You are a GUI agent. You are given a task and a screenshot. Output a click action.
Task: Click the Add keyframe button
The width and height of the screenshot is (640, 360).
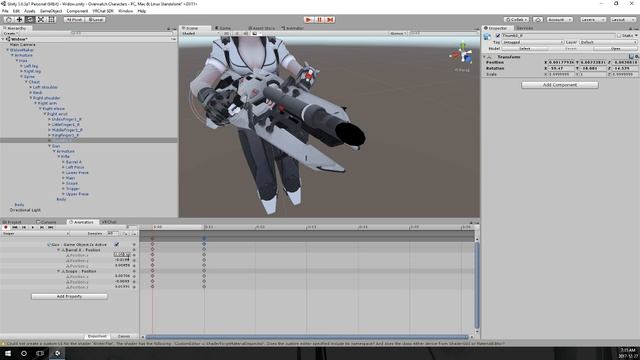(x=126, y=233)
